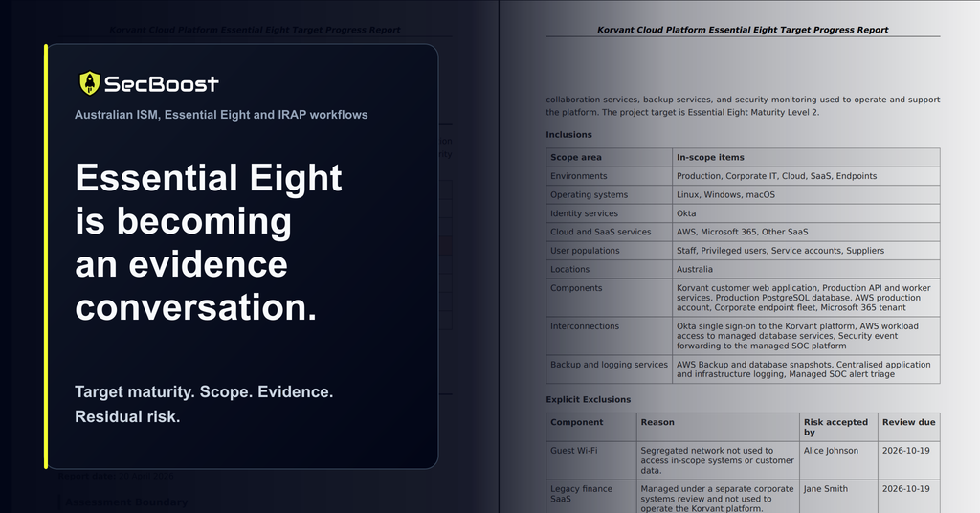Click the 'Component' column header
The height and width of the screenshot is (513, 980).
(591, 427)
